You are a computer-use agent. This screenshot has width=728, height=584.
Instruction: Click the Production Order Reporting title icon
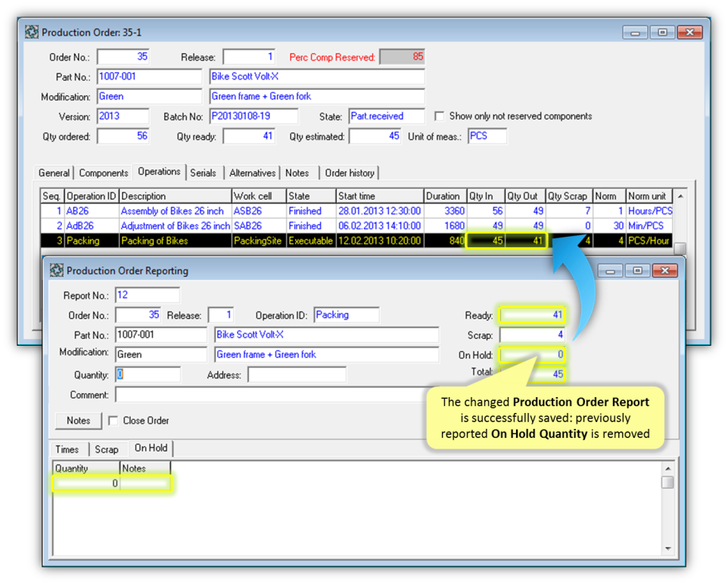click(x=57, y=271)
